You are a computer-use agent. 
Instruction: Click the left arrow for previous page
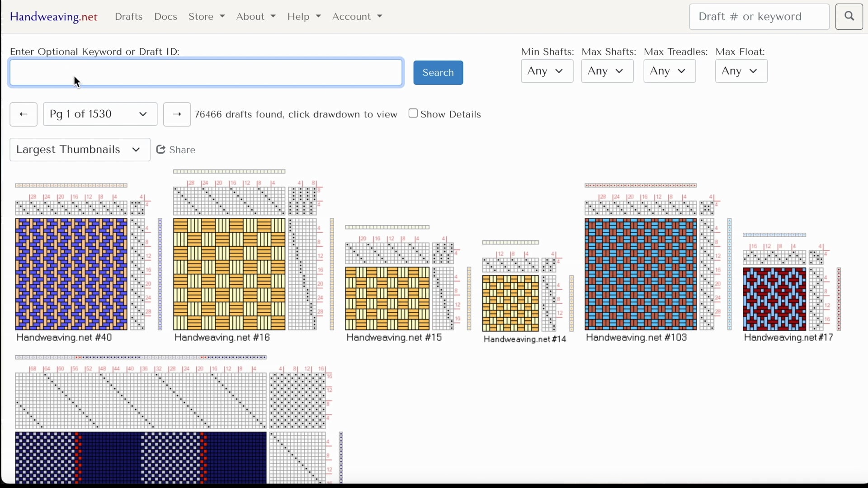coord(24,114)
